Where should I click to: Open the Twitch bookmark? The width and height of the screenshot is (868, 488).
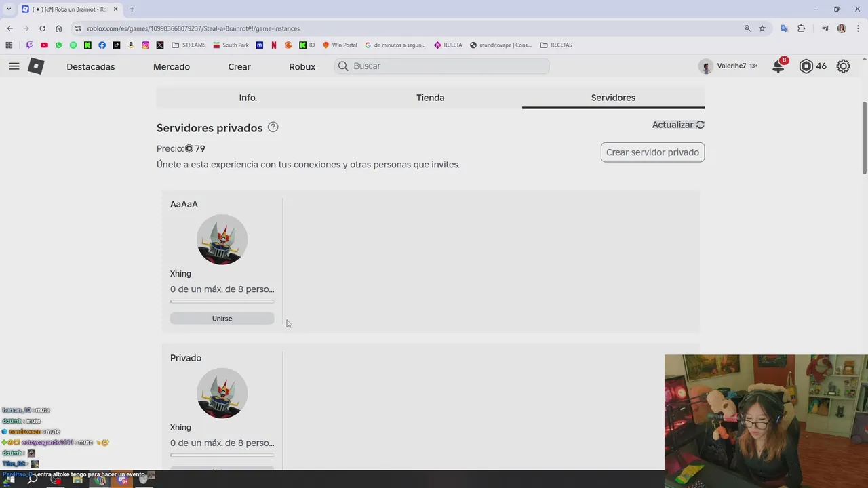click(29, 45)
